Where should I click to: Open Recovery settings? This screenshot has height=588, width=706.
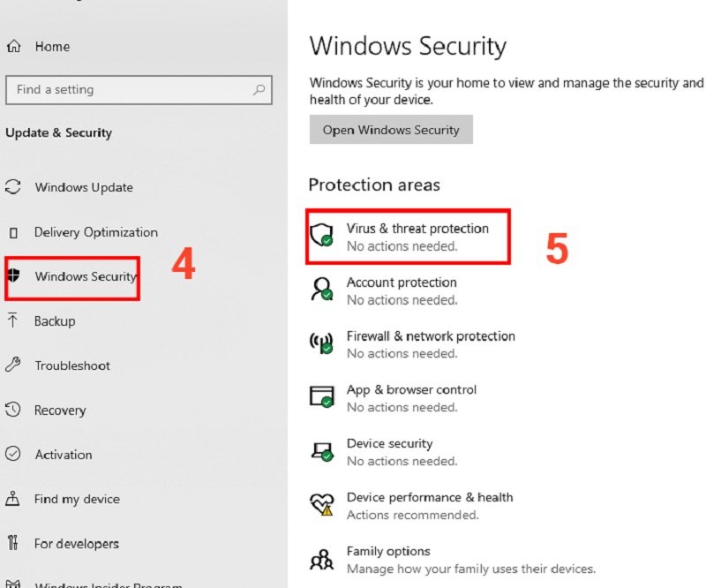pos(60,410)
